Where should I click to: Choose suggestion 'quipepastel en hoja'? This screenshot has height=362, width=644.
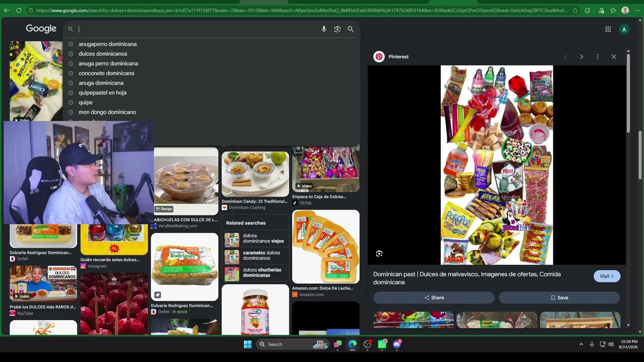[102, 93]
